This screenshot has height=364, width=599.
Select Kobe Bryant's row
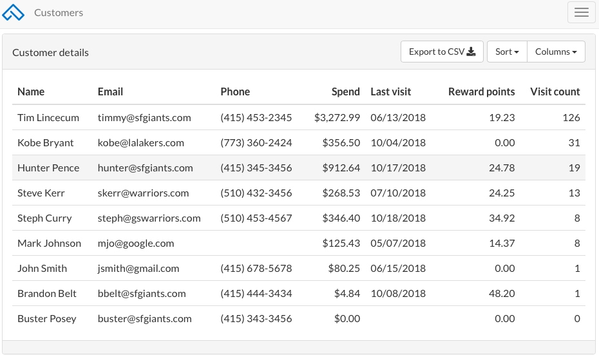[x=46, y=142]
